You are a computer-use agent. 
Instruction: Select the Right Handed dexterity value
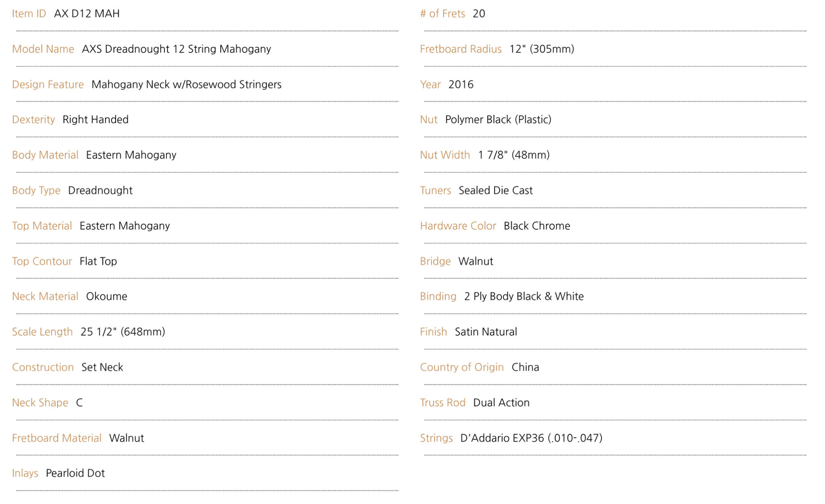[95, 120]
